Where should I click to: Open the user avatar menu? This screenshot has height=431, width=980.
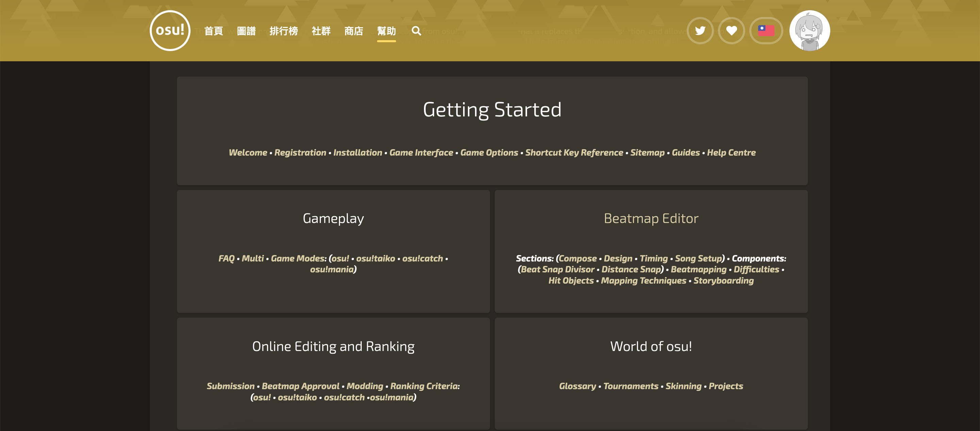(x=810, y=30)
